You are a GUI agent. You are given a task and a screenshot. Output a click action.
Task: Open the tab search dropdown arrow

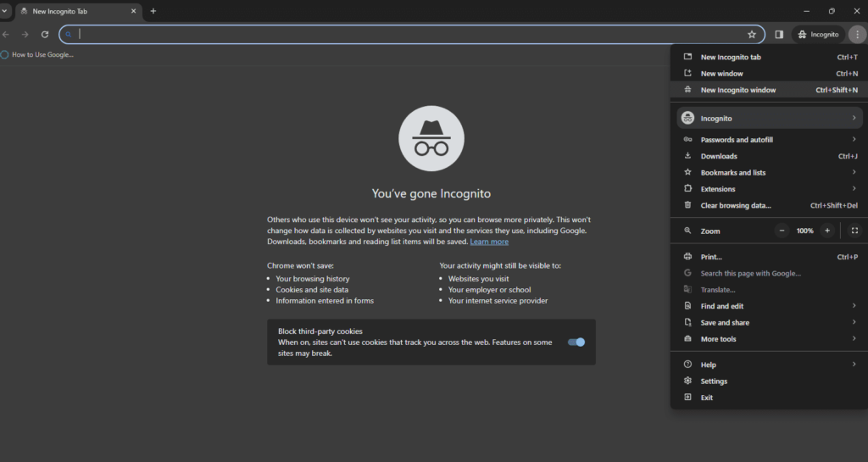[5, 11]
